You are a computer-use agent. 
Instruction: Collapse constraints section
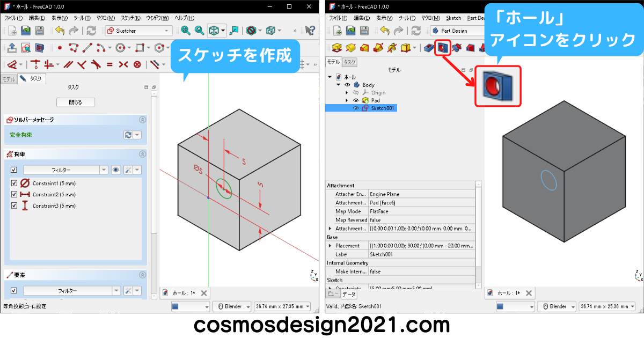[x=142, y=154]
